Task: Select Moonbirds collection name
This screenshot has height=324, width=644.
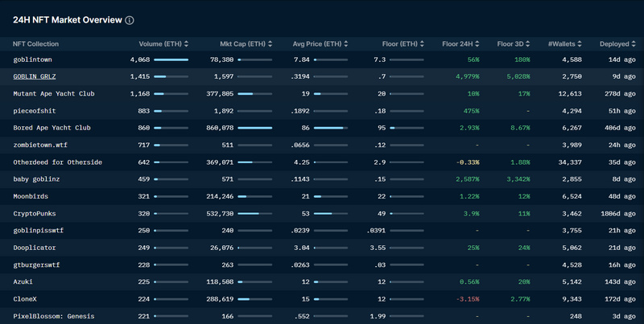Action: [x=31, y=196]
